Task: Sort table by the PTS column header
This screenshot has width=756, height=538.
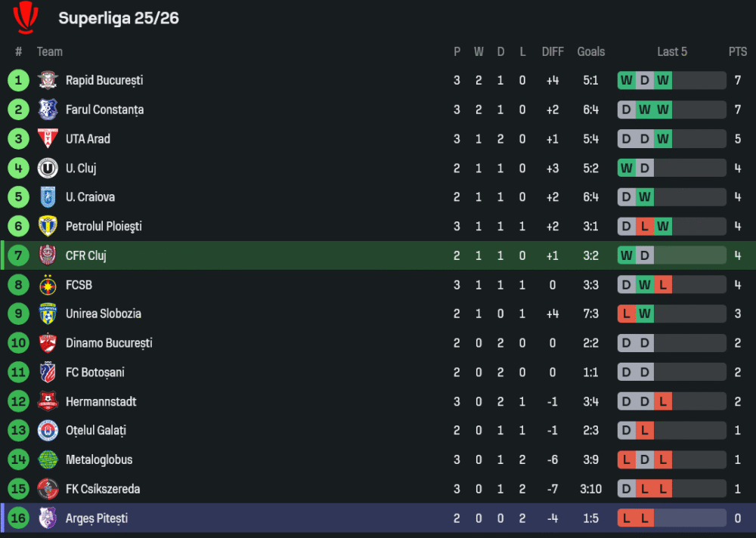Action: [x=737, y=51]
